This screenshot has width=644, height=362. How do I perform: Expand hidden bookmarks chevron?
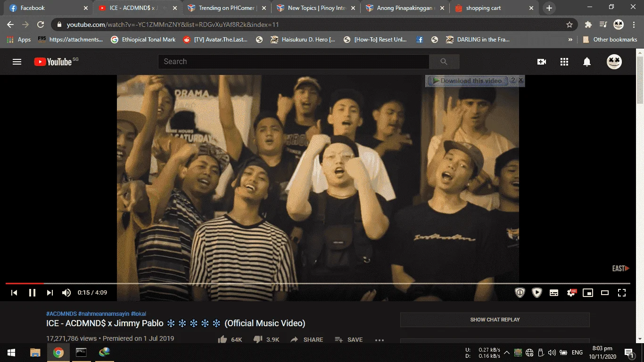pyautogui.click(x=570, y=40)
